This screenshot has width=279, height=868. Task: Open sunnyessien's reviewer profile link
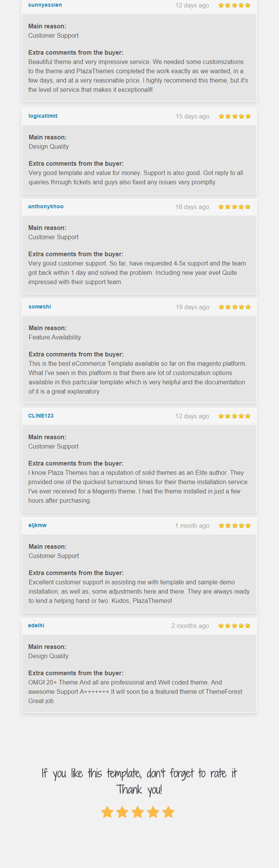coord(45,5)
